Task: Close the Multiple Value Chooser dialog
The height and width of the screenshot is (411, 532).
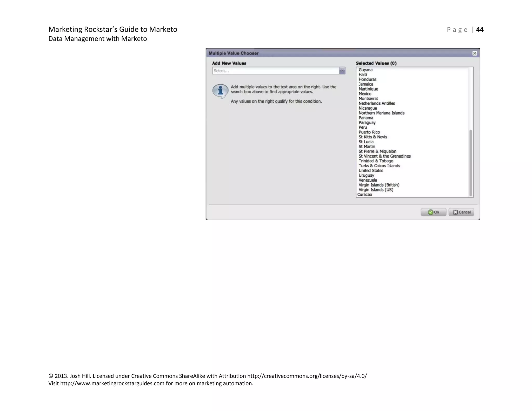Action: click(474, 53)
